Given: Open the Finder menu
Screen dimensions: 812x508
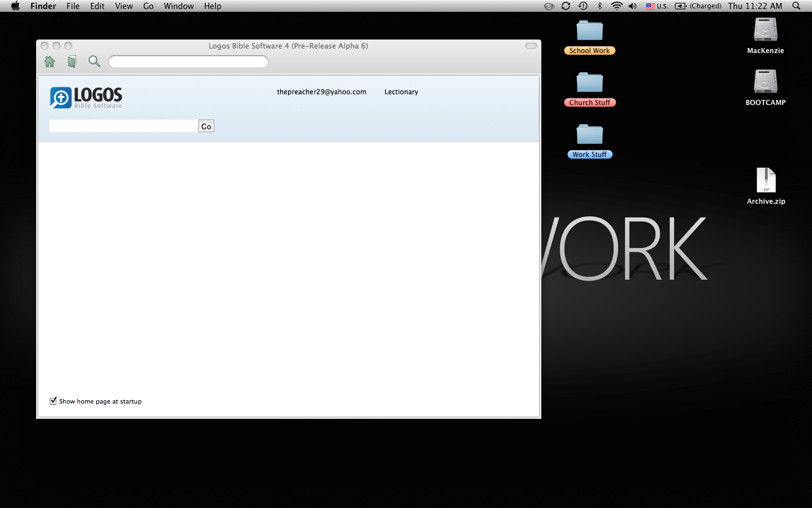Looking at the screenshot, I should 43,6.
